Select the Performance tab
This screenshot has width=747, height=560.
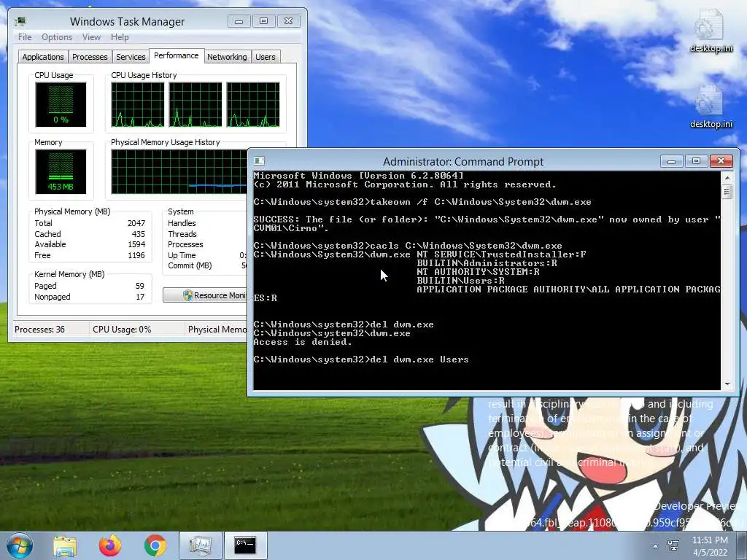click(x=177, y=55)
